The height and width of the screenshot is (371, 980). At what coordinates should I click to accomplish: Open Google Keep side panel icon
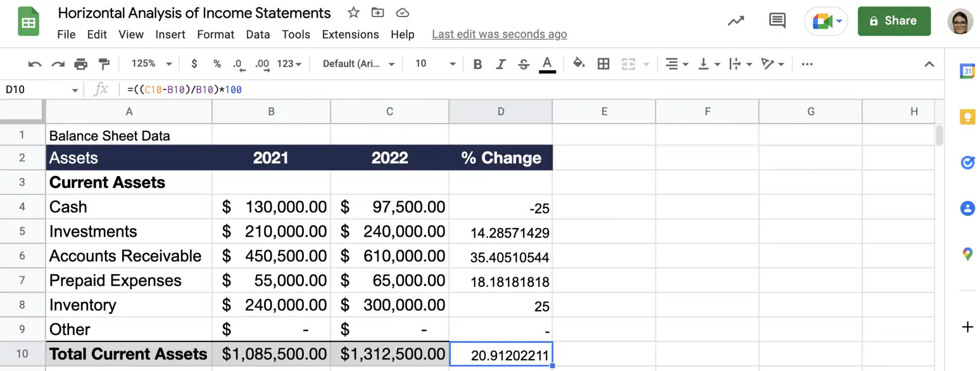tap(967, 117)
